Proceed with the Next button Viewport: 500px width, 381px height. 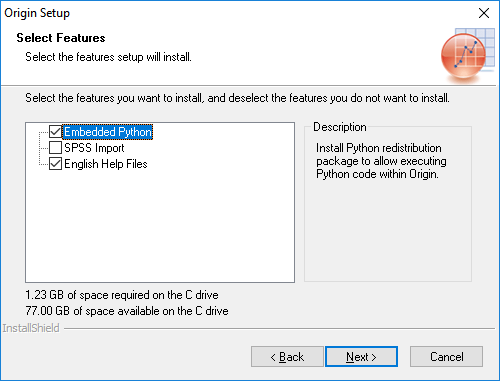pyautogui.click(x=361, y=357)
